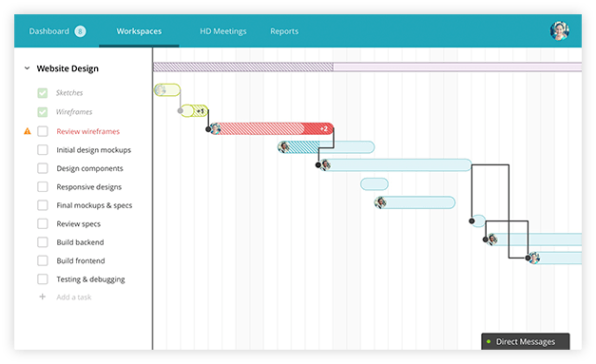
Task: Click the dependency dot on Review specs bar
Action: coord(471,220)
